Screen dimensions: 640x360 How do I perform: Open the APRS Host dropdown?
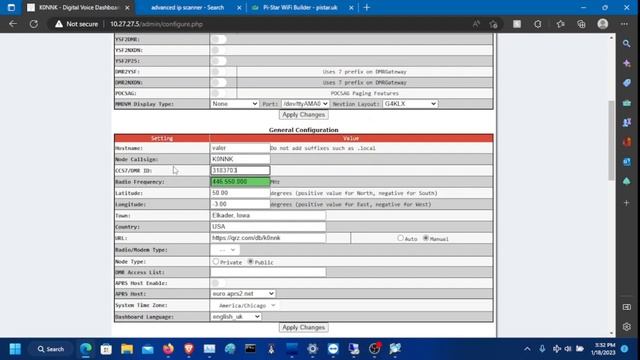click(243, 293)
